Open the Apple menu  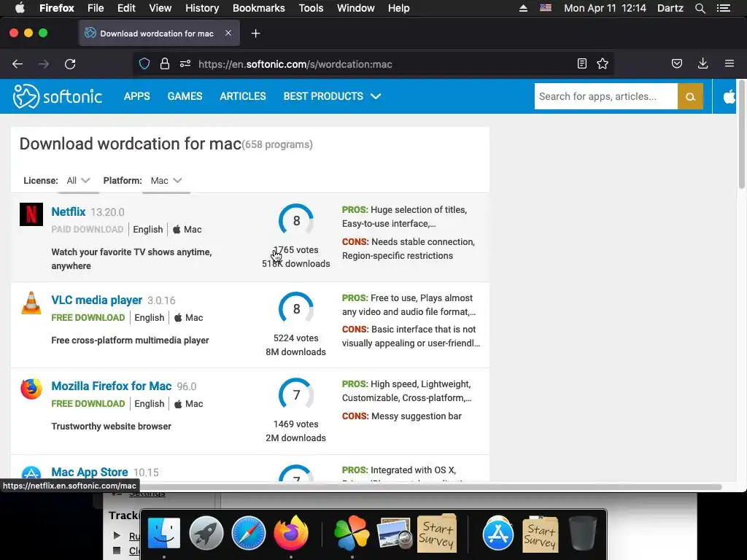click(20, 8)
